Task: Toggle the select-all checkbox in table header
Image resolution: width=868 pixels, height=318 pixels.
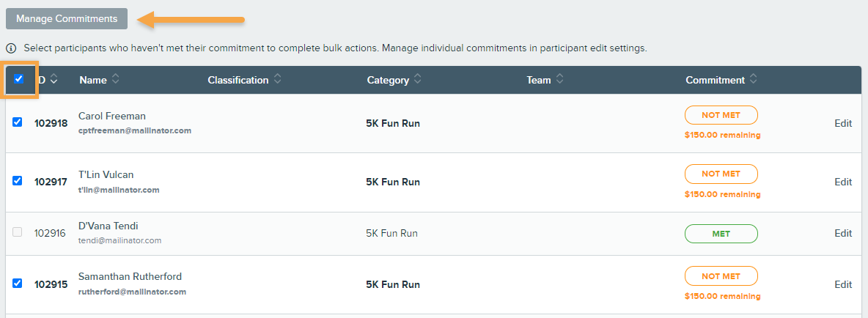Action: point(19,78)
